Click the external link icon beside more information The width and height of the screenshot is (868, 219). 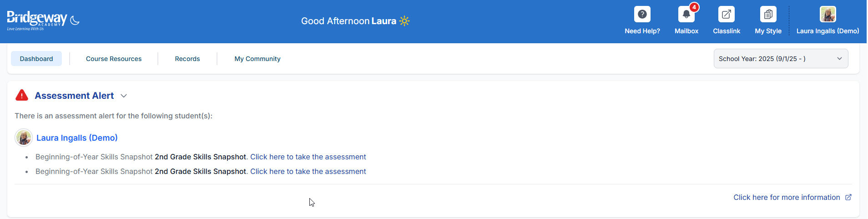click(x=848, y=197)
